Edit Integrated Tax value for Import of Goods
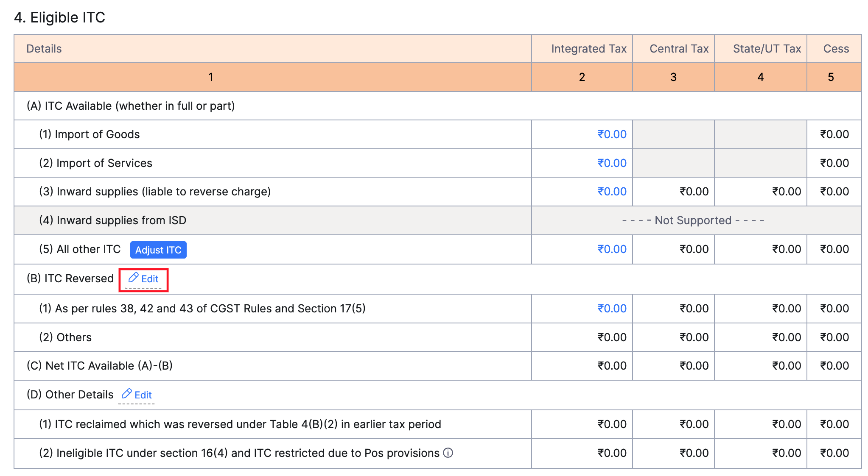The image size is (868, 476). click(612, 134)
